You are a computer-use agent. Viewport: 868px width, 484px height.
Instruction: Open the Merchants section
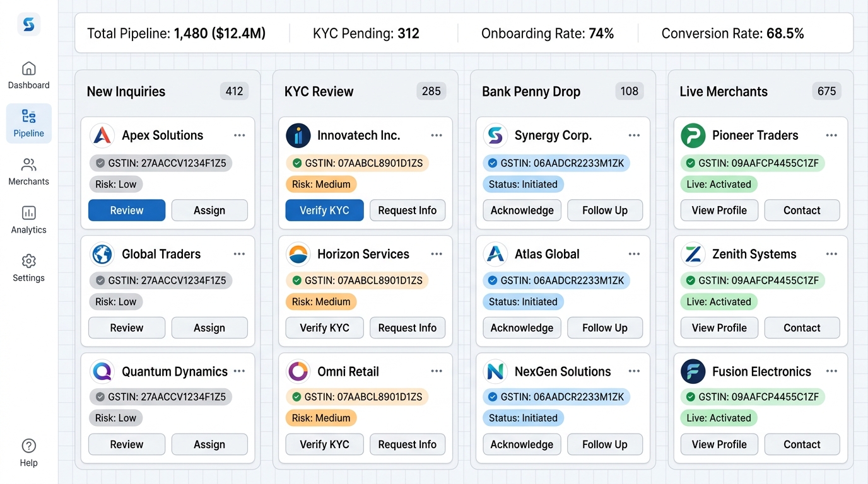click(28, 172)
